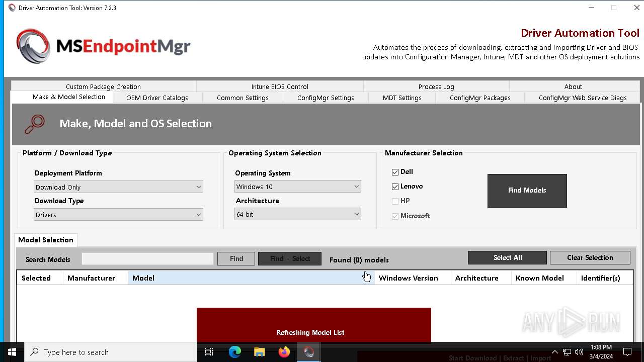Image resolution: width=644 pixels, height=362 pixels.
Task: Click the Find Models button
Action: (x=527, y=191)
